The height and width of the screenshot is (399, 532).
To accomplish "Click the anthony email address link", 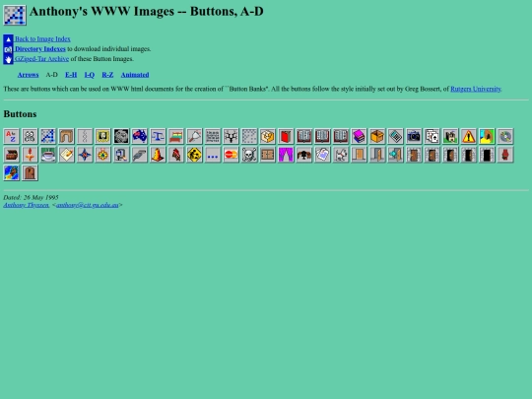I will coord(88,205).
